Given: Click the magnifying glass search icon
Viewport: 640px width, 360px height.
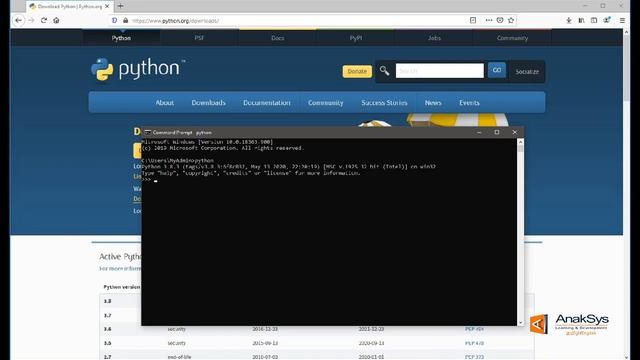Looking at the screenshot, I should pos(384,71).
